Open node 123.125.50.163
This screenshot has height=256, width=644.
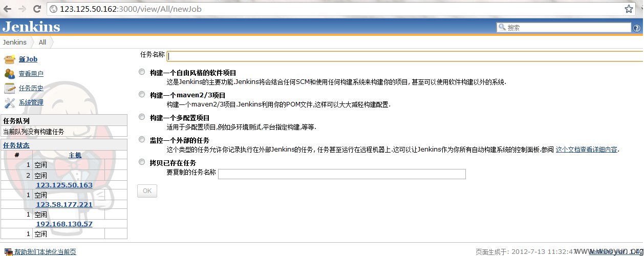pyautogui.click(x=64, y=185)
